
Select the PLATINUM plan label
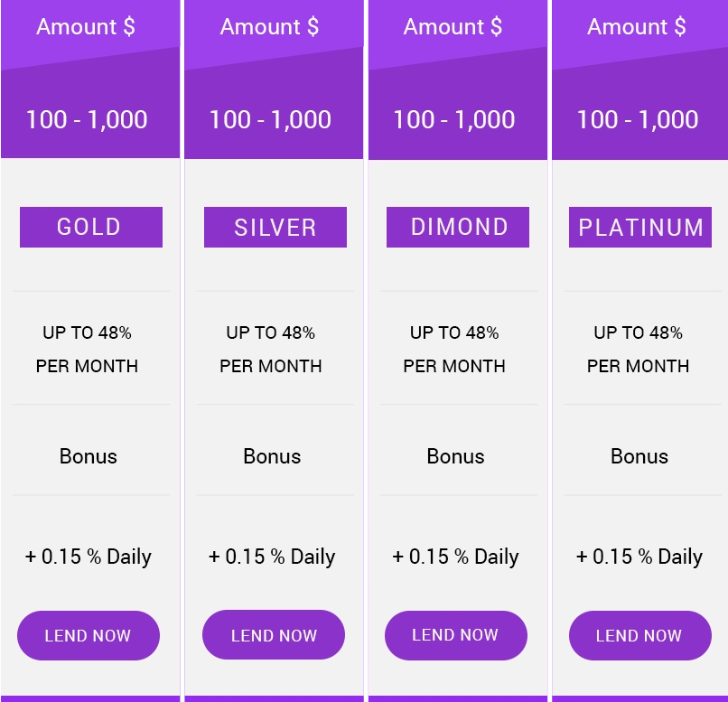(x=640, y=227)
